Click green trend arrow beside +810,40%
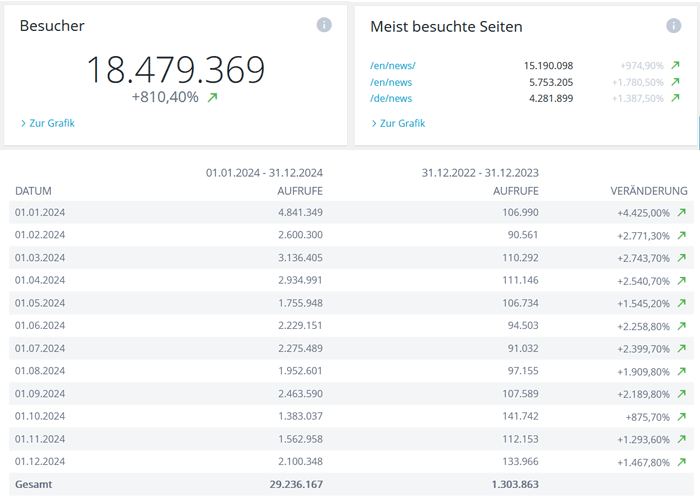 coord(212,98)
